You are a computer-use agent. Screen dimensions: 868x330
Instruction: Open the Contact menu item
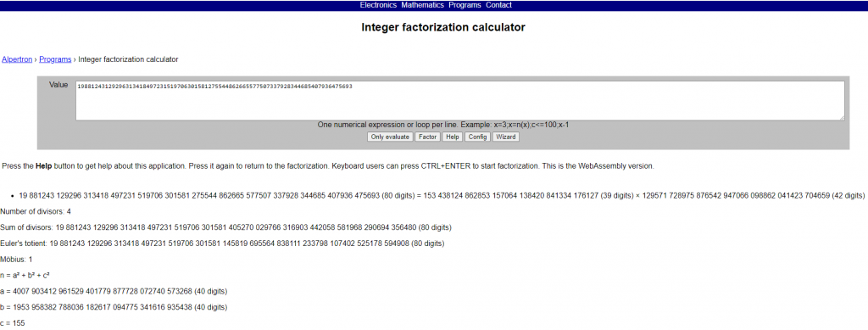[498, 5]
